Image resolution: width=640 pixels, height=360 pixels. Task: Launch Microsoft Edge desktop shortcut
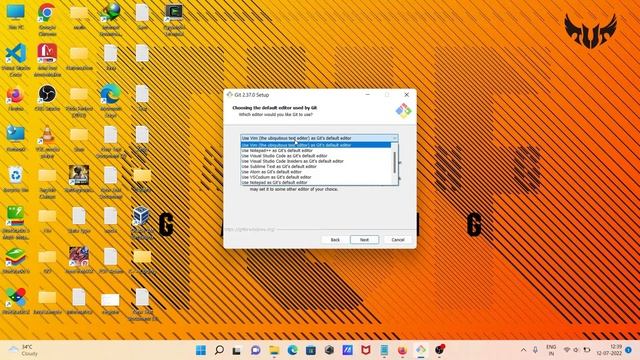click(x=110, y=100)
